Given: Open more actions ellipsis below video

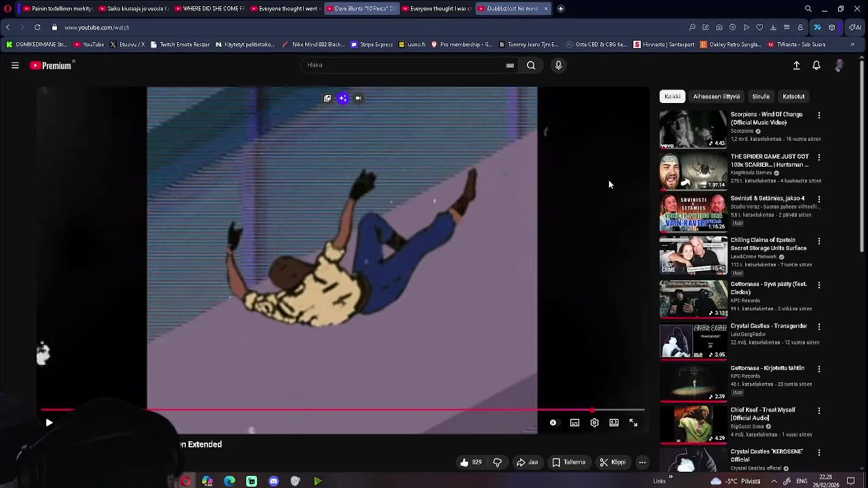Looking at the screenshot, I should click(x=642, y=462).
